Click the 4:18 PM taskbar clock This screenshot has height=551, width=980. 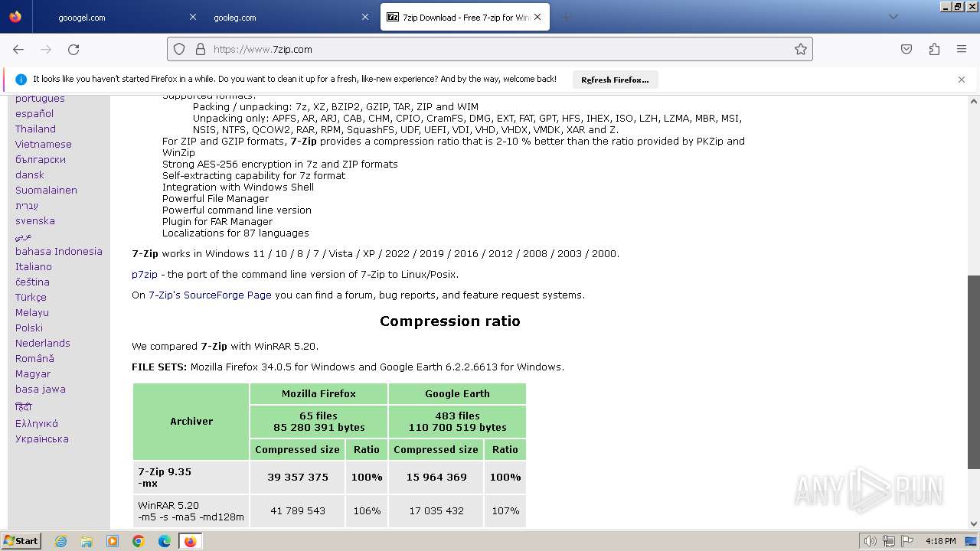coord(940,541)
